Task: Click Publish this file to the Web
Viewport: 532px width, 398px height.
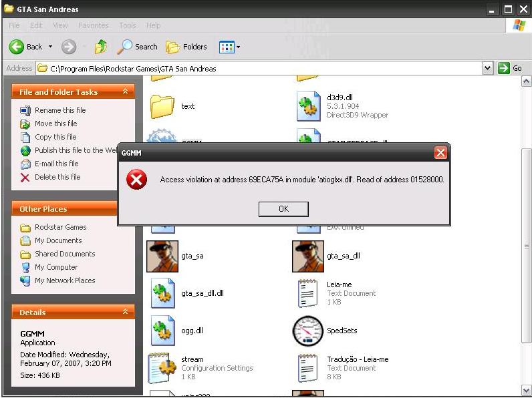Action: 76,150
